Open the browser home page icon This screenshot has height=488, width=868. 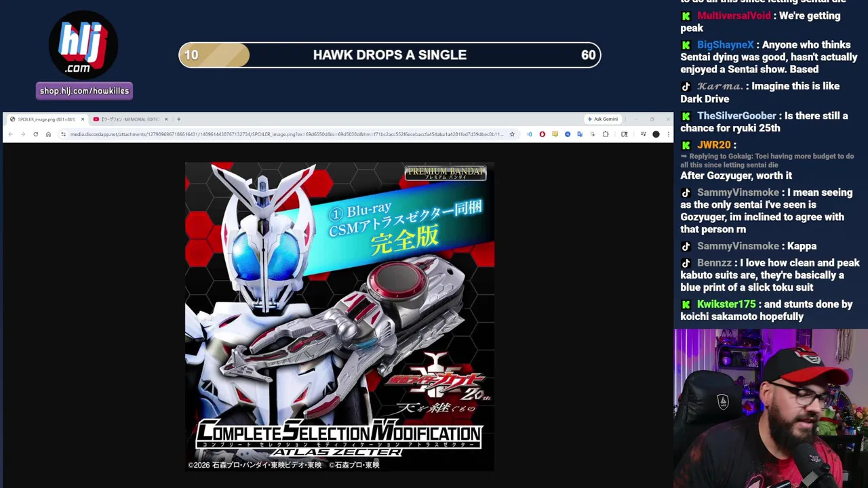tap(48, 134)
